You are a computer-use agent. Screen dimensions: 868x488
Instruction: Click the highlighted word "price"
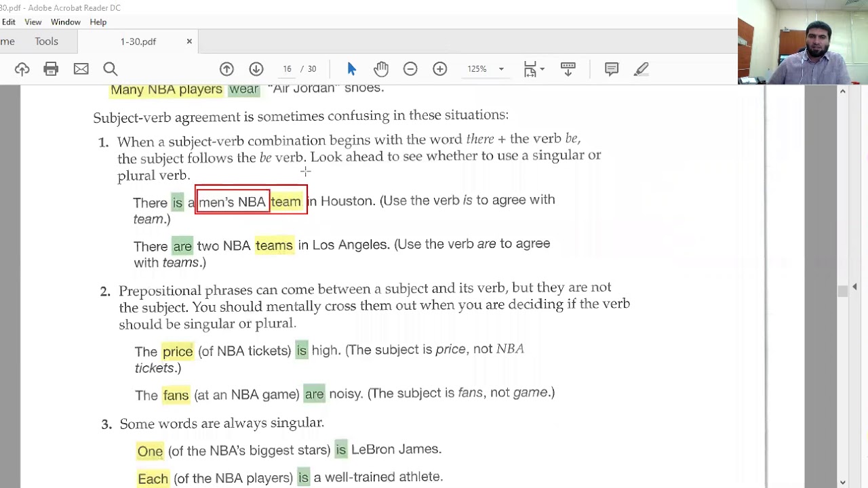[178, 351]
